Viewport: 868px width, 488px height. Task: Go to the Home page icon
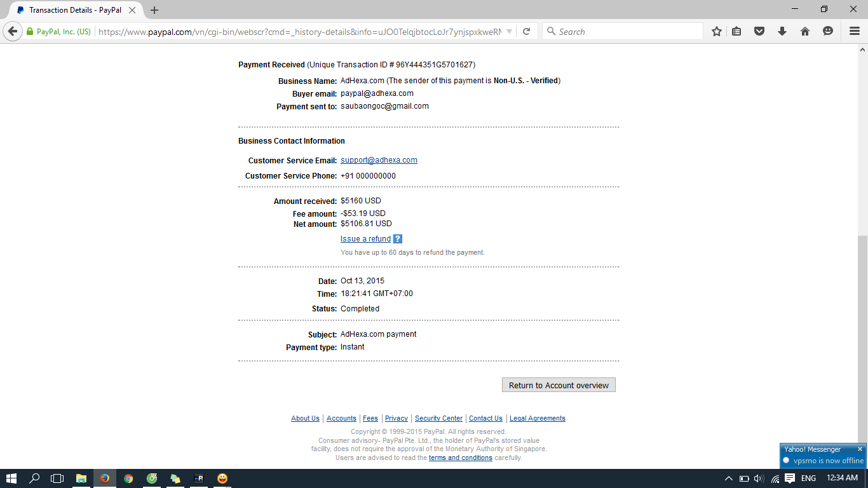tap(805, 31)
